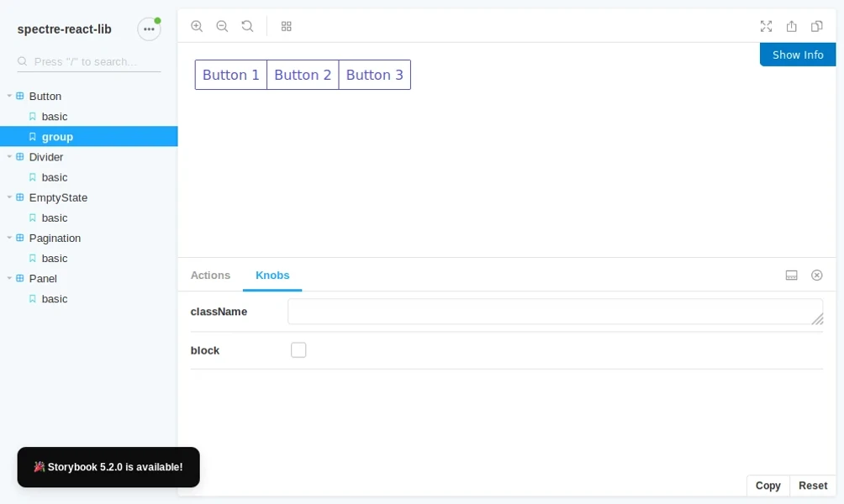Open the sidebar ellipsis menu

pos(149,29)
